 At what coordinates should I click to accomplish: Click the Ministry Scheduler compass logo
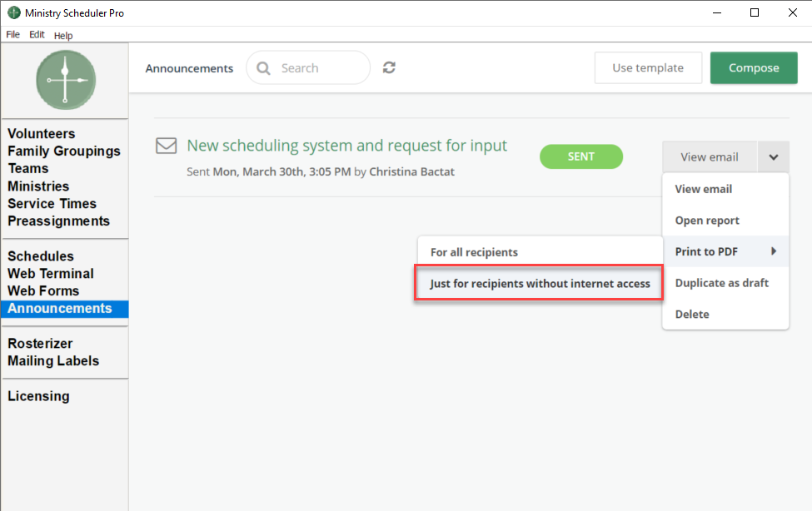(x=66, y=80)
